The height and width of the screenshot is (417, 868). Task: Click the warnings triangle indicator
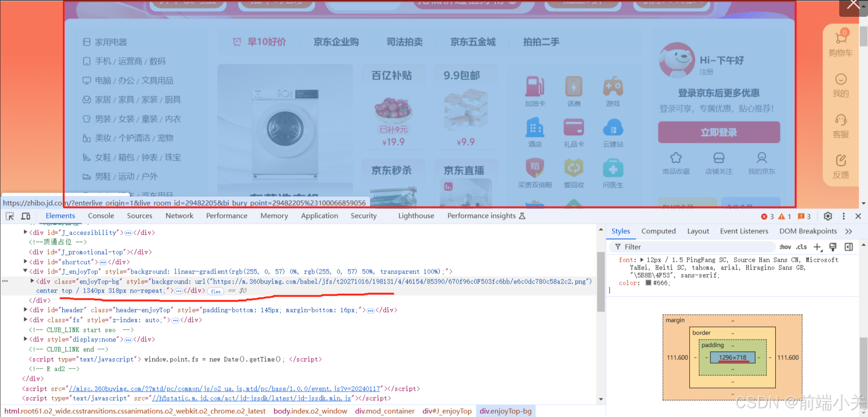[784, 216]
